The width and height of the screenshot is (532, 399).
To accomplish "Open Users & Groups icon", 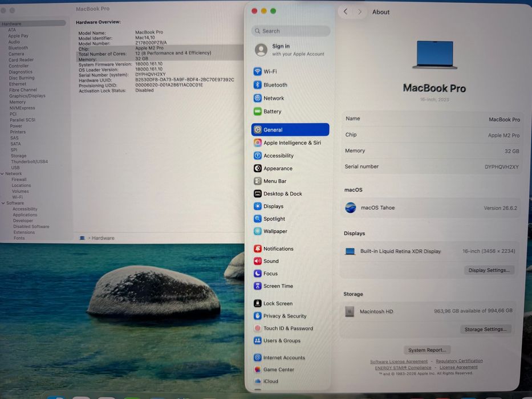I will point(258,340).
